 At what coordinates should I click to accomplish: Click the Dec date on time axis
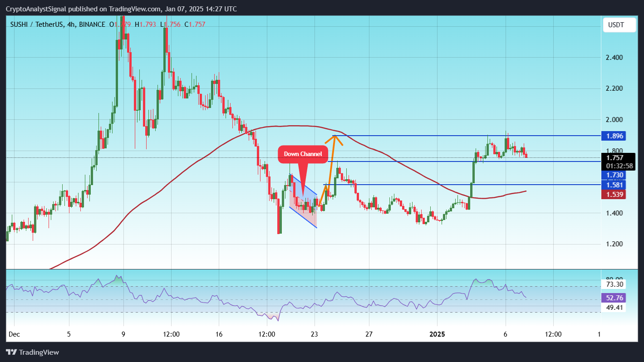(x=14, y=334)
